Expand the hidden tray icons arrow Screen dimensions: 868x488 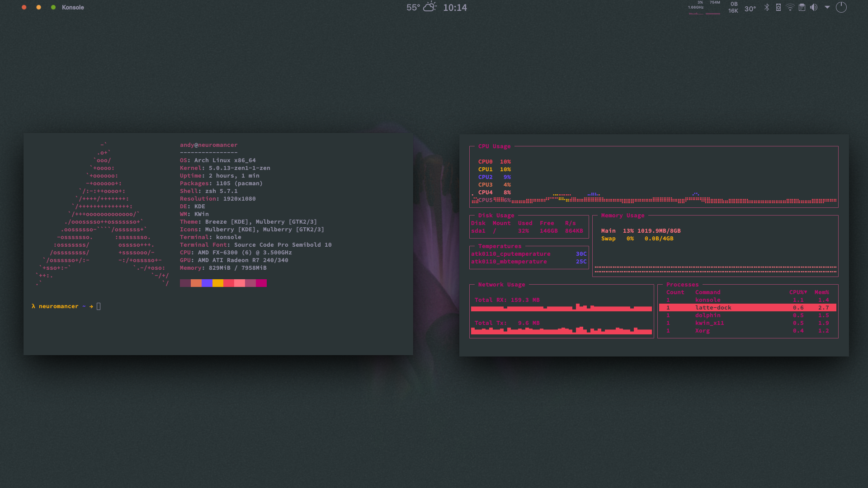[827, 7]
